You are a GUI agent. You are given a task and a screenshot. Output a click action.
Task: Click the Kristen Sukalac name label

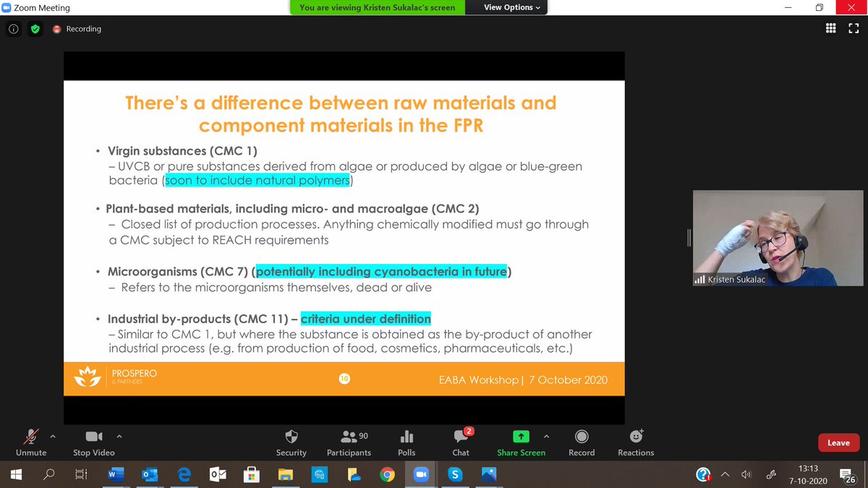736,279
